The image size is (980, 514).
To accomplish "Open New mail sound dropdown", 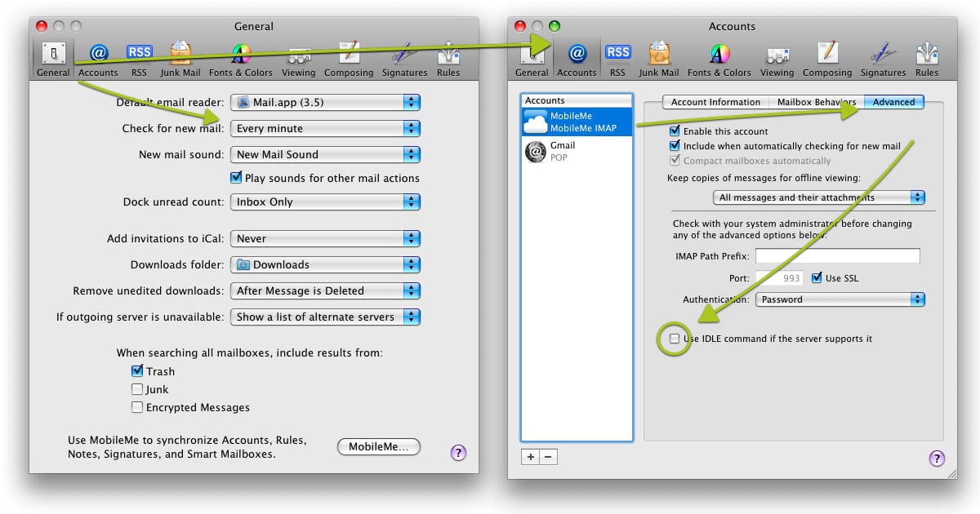I will coord(325,154).
